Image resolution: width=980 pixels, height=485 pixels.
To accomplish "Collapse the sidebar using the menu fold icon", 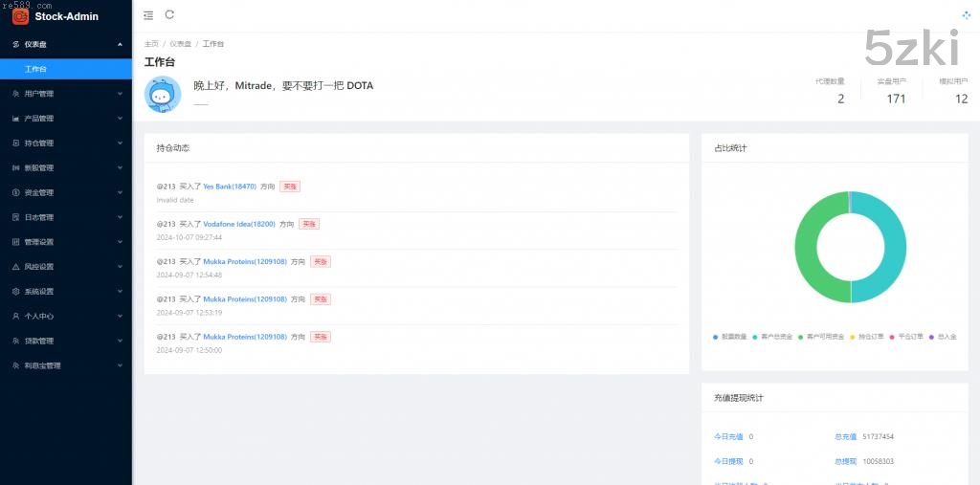I will point(147,14).
